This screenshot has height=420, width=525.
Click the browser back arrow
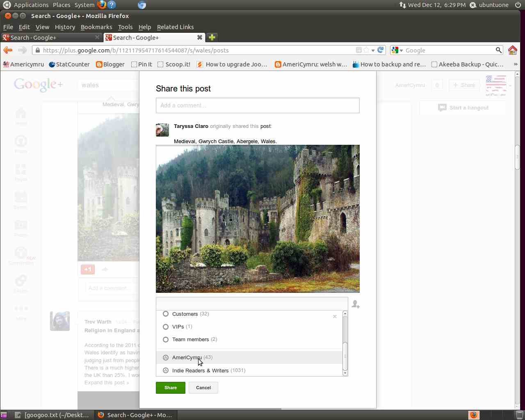8,50
